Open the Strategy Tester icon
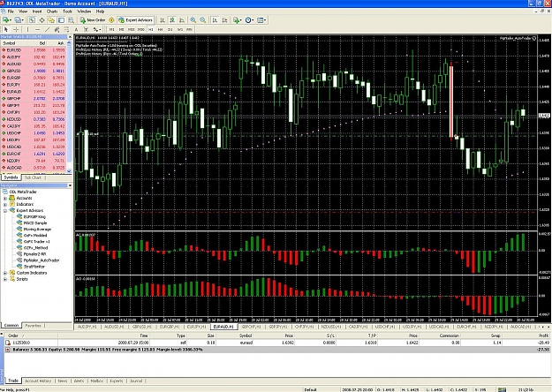Screen dimensions: 552x392 point(71,20)
